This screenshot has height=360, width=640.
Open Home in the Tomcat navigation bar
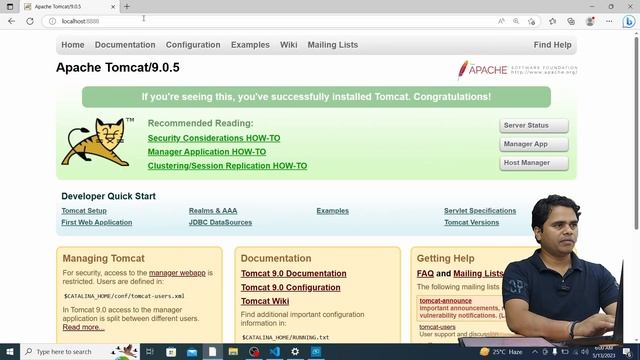click(73, 45)
